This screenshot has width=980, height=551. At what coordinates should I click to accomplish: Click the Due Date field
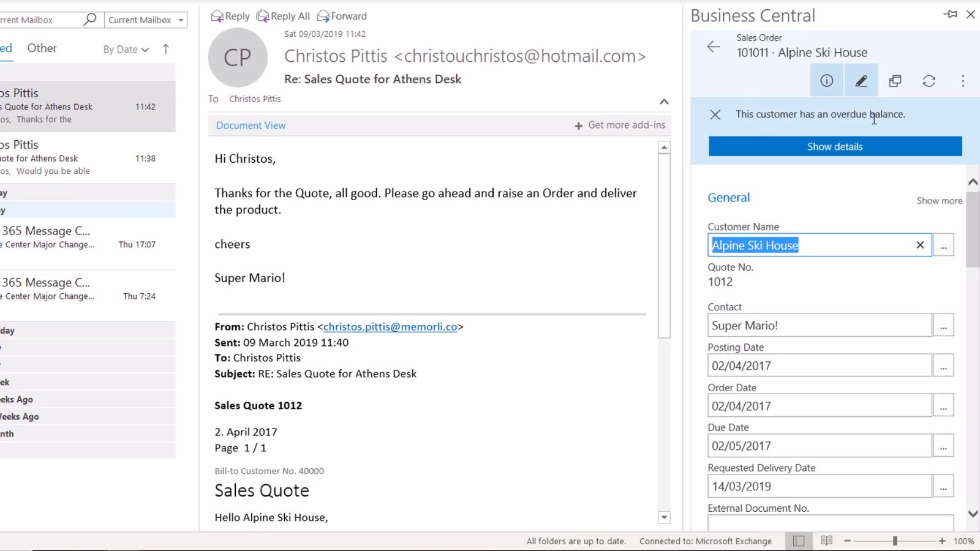(x=820, y=446)
